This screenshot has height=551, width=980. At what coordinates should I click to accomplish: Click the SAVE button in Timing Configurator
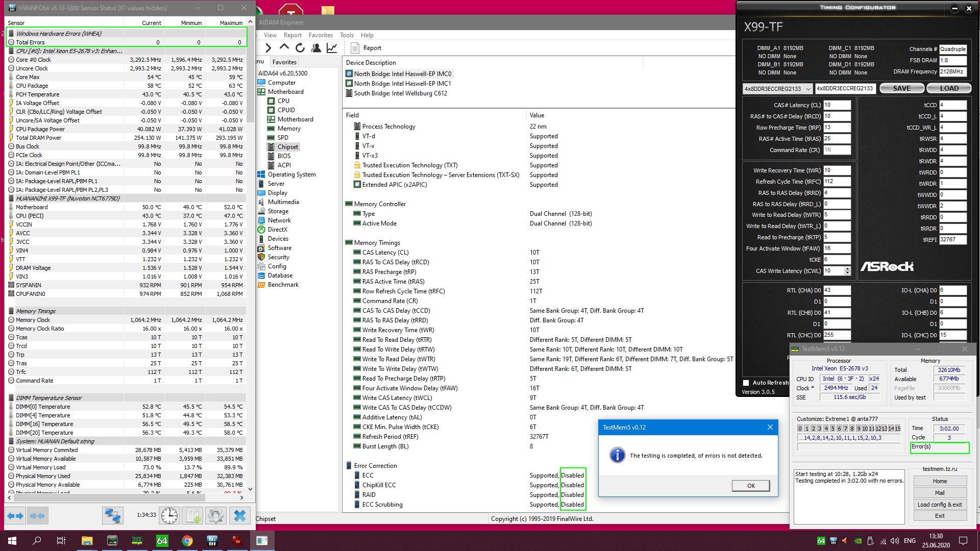point(901,88)
